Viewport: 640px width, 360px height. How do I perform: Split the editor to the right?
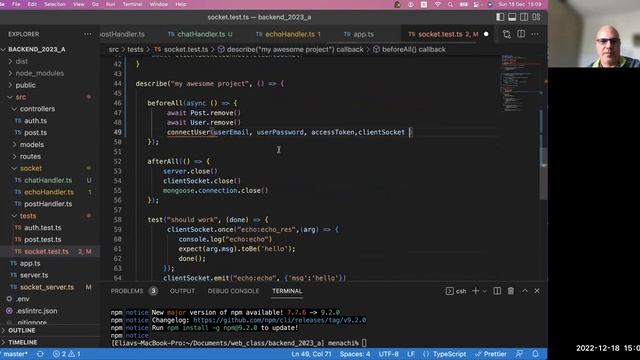[x=521, y=34]
